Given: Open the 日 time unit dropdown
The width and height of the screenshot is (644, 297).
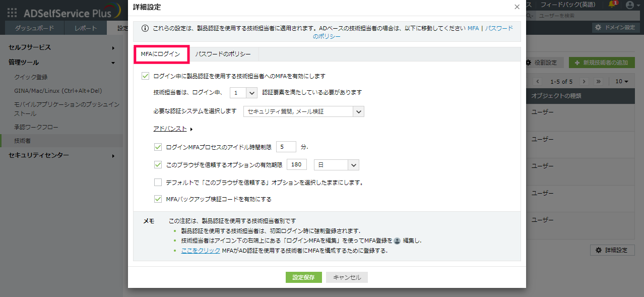Looking at the screenshot, I should pyautogui.click(x=336, y=165).
